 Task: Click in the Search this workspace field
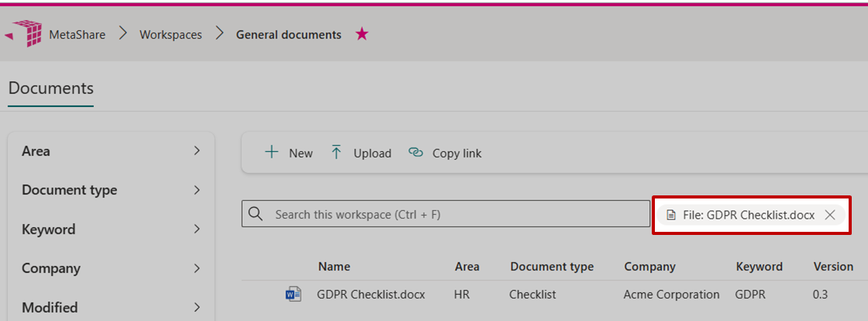click(457, 214)
